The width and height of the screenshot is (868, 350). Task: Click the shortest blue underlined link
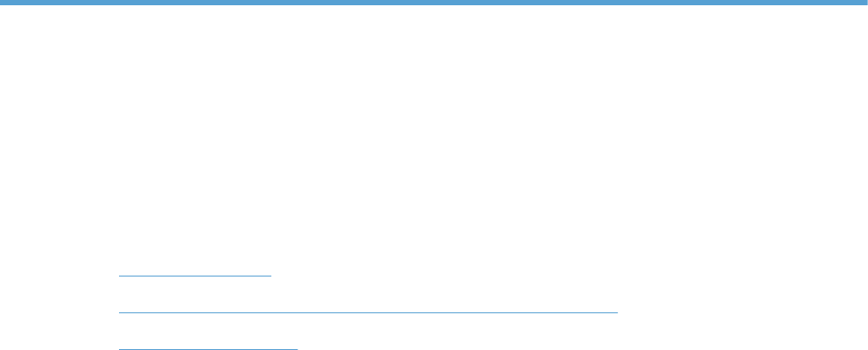tap(195, 271)
